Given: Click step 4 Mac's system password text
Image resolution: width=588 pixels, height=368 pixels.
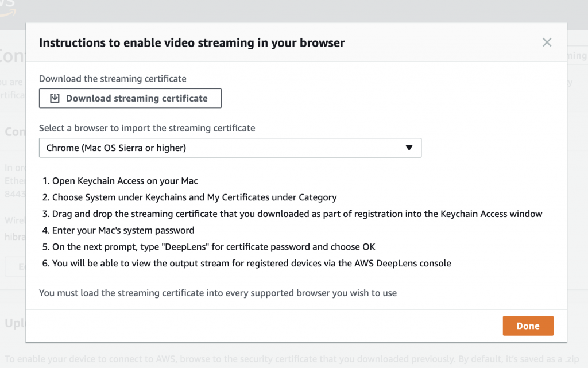Looking at the screenshot, I should [123, 230].
